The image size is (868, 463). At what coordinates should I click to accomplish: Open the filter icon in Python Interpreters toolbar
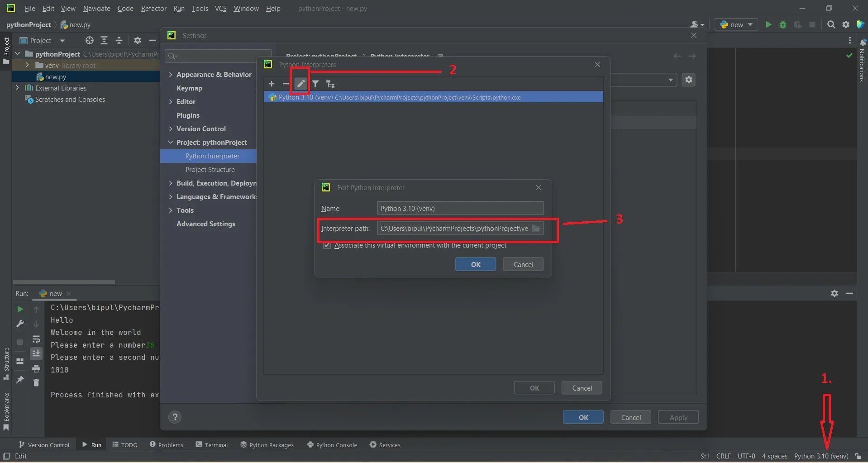click(x=315, y=84)
